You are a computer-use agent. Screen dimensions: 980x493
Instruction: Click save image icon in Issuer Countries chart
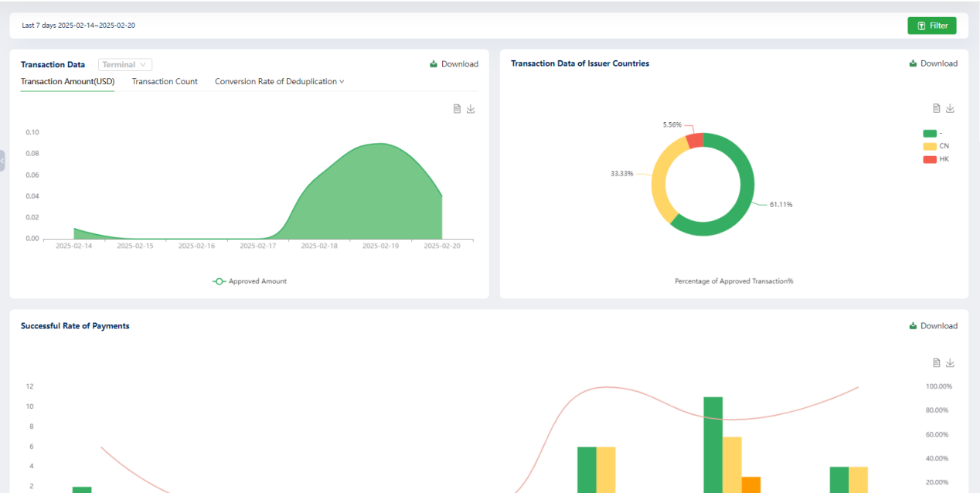951,108
